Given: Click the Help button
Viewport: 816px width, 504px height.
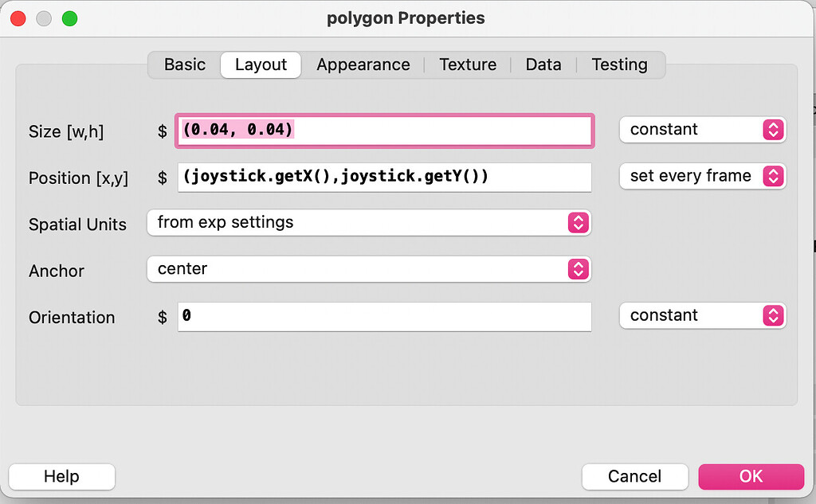Looking at the screenshot, I should click(x=61, y=476).
